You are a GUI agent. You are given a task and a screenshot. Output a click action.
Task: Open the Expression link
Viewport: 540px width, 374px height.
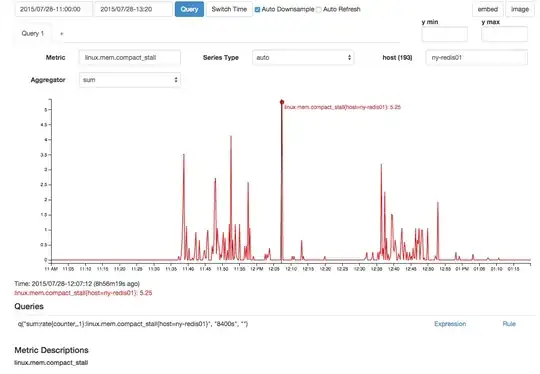coord(450,324)
